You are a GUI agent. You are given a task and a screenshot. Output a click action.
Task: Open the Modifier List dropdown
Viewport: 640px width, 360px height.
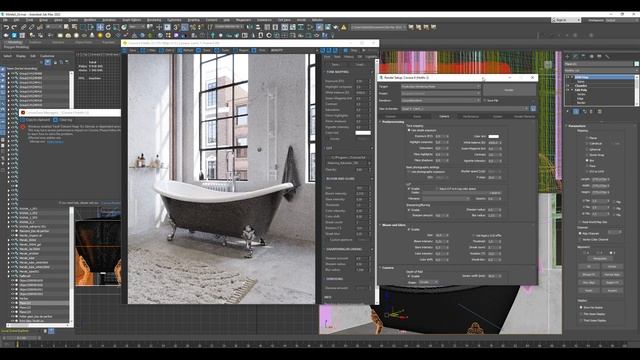pos(601,70)
